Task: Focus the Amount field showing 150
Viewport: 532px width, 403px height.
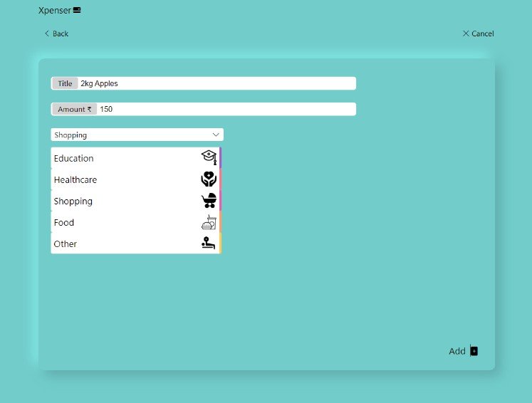Action: point(225,109)
